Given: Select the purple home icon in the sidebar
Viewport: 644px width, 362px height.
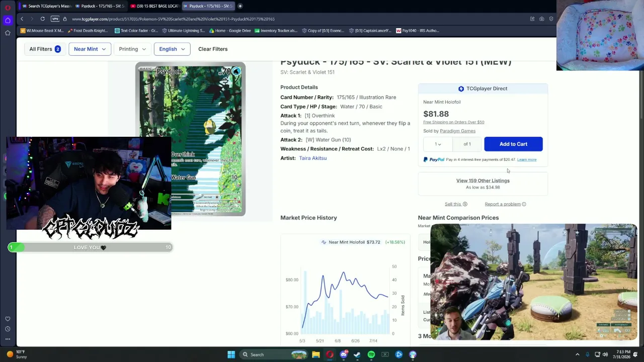Looking at the screenshot, I should tap(8, 20).
